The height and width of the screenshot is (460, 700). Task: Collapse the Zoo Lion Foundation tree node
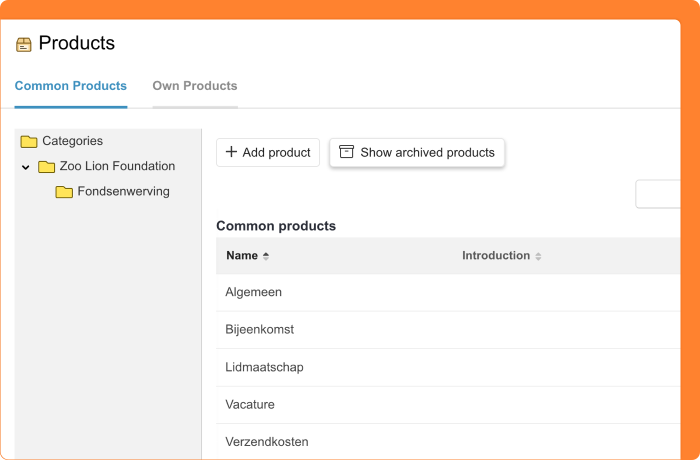[x=26, y=167]
